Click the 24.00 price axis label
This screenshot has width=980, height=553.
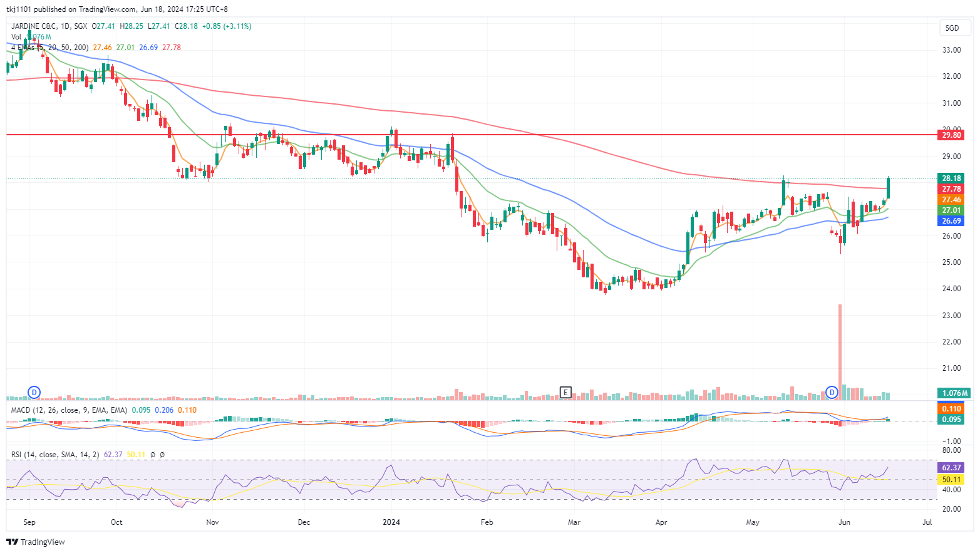951,289
